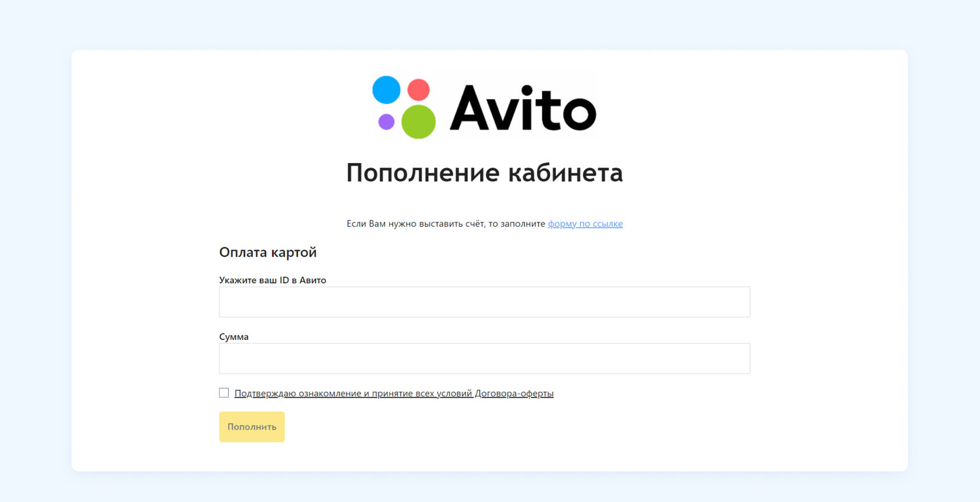This screenshot has width=980, height=502.
Task: Open the 'Договора-оферты' terms confirmation link
Action: (394, 394)
